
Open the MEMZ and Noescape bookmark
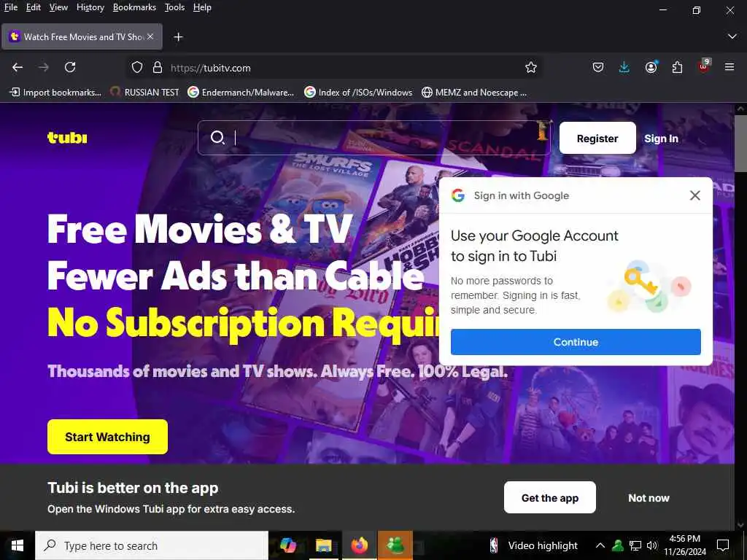pos(474,93)
